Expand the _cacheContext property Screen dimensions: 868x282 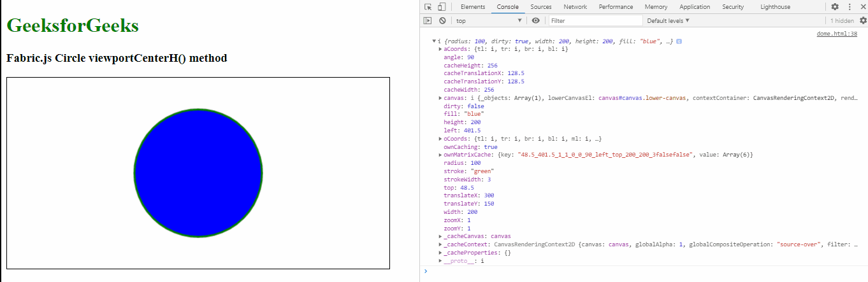[x=440, y=244]
